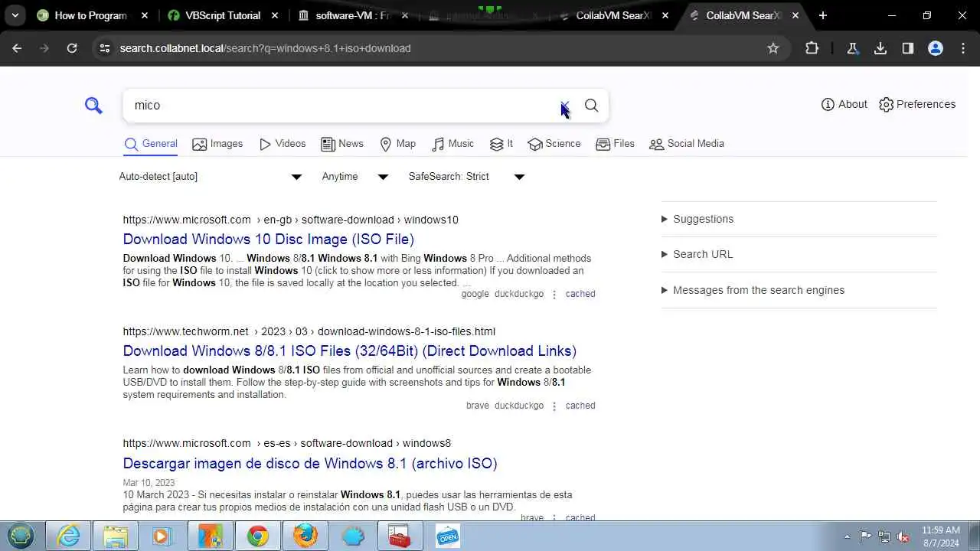Screen dimensions: 980x551
Task: Open a new browser tab
Action: 823,15
